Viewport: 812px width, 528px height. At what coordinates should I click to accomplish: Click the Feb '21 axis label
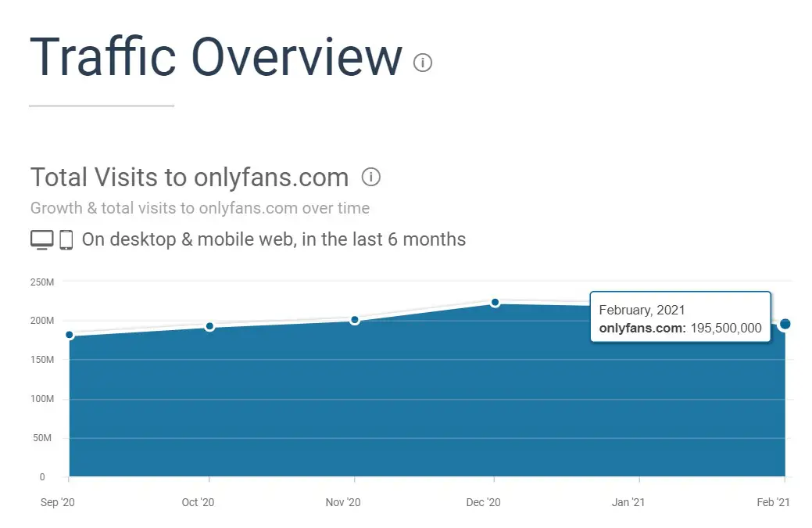point(773,502)
